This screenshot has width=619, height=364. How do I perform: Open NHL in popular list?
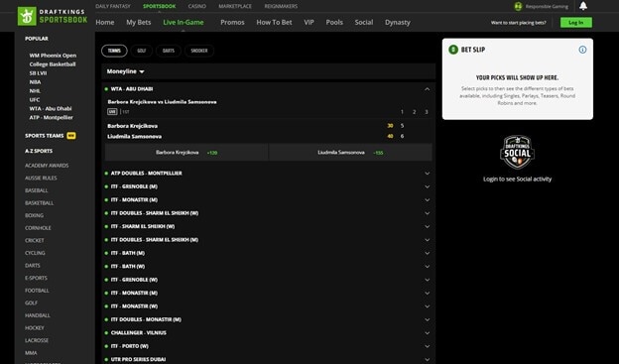point(35,91)
